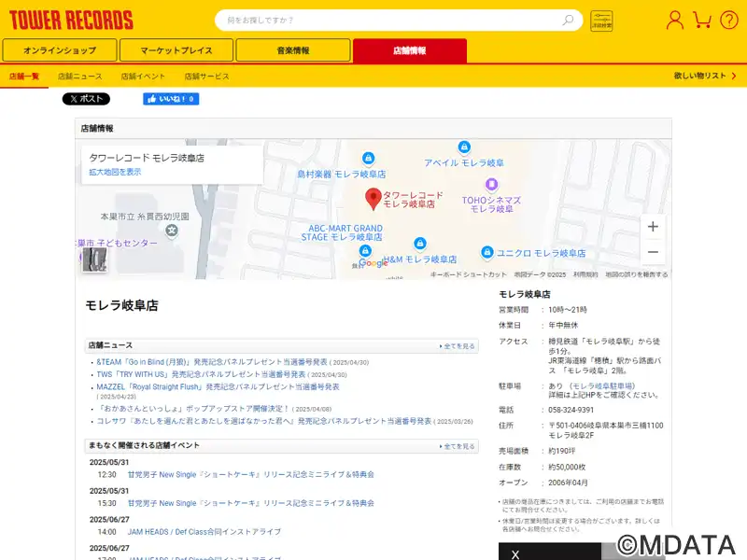View all 店舗ニュース via 全てを見る
747x560 pixels.
point(457,346)
